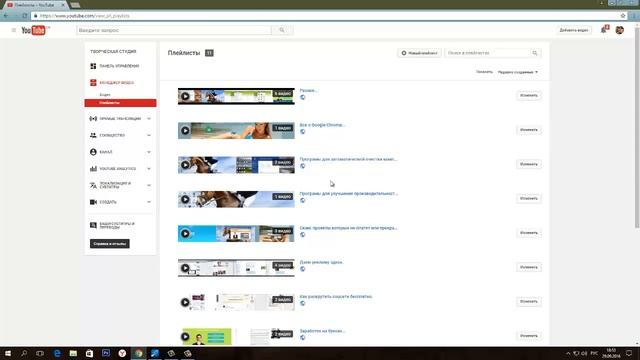Viewport: 640px width, 360px height.
Task: Click the globe privacy icon under Разное
Action: point(302,98)
